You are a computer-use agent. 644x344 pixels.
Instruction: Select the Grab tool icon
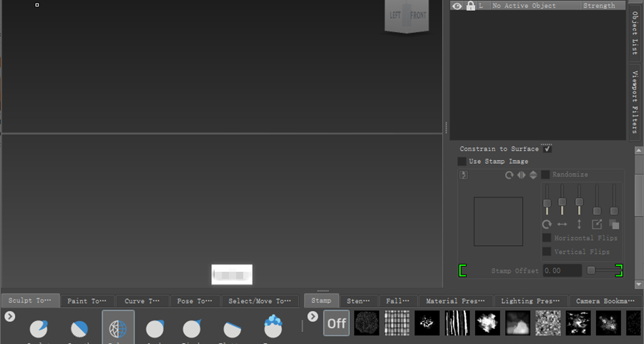(155, 328)
